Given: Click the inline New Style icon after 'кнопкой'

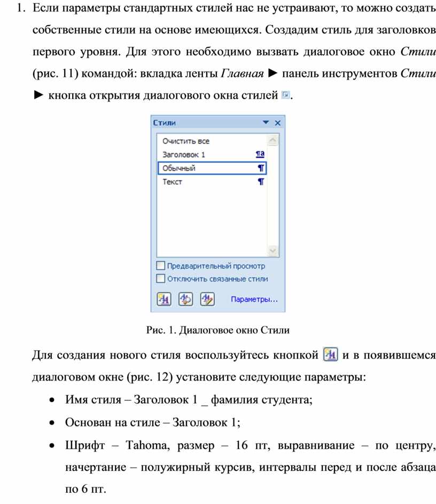Looking at the screenshot, I should [330, 354].
